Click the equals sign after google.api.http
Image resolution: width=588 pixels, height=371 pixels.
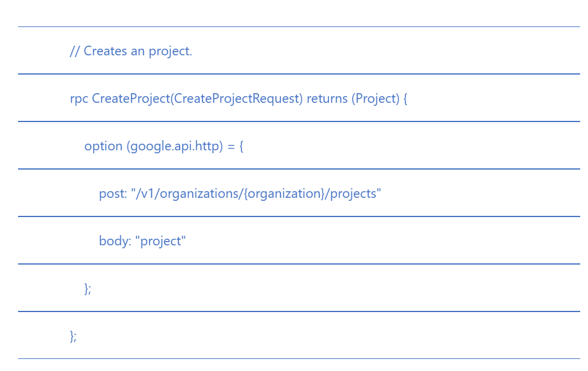coord(231,146)
